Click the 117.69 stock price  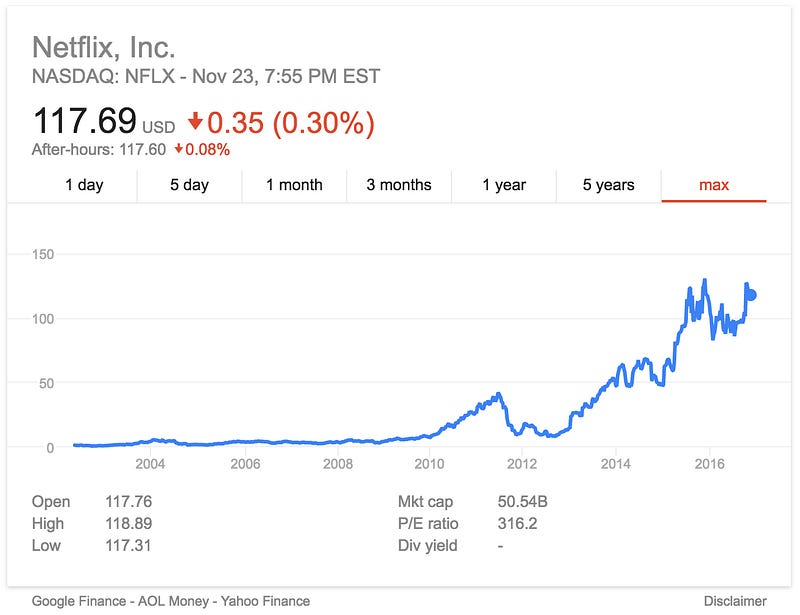tap(84, 122)
